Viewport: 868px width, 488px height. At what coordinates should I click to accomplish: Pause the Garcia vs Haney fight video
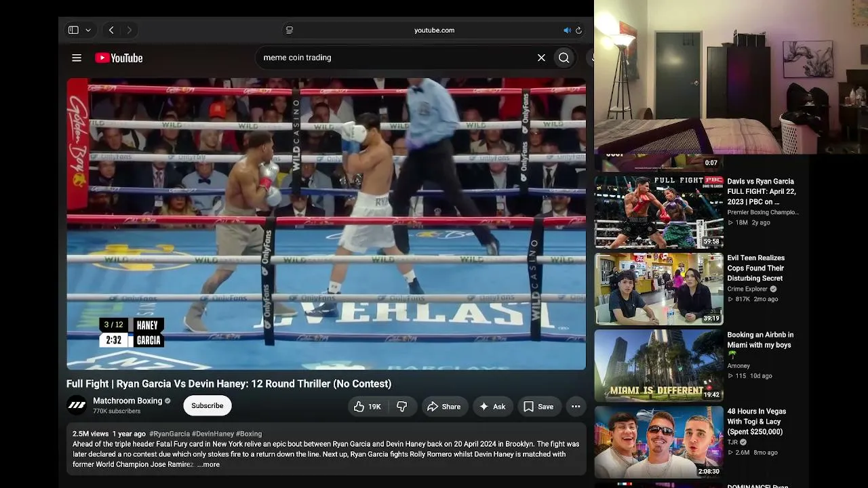tap(326, 224)
